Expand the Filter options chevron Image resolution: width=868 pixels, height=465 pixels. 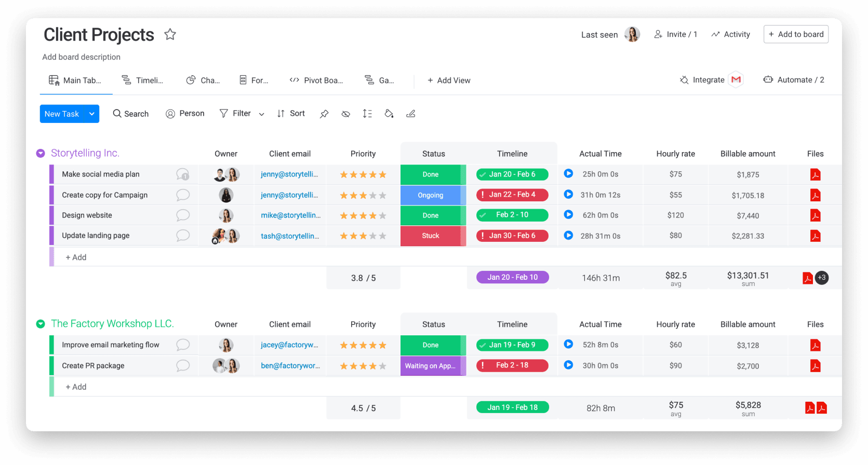(x=261, y=114)
